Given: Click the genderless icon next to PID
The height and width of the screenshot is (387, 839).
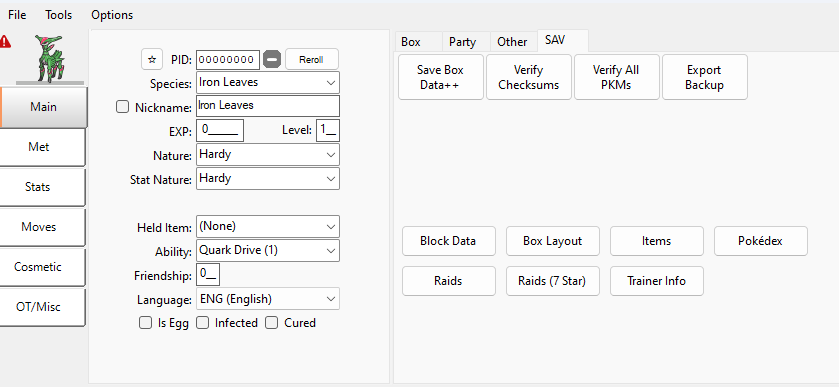Looking at the screenshot, I should [x=272, y=59].
